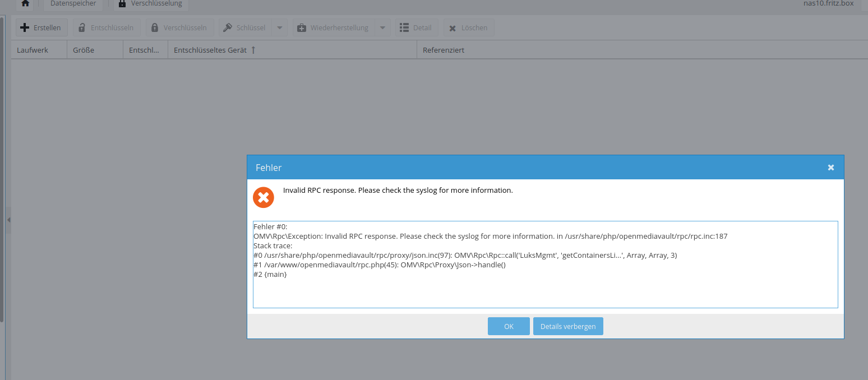This screenshot has height=380, width=868.
Task: Toggle the Entschlüsseltes Gerät sort order
Action: (x=253, y=49)
